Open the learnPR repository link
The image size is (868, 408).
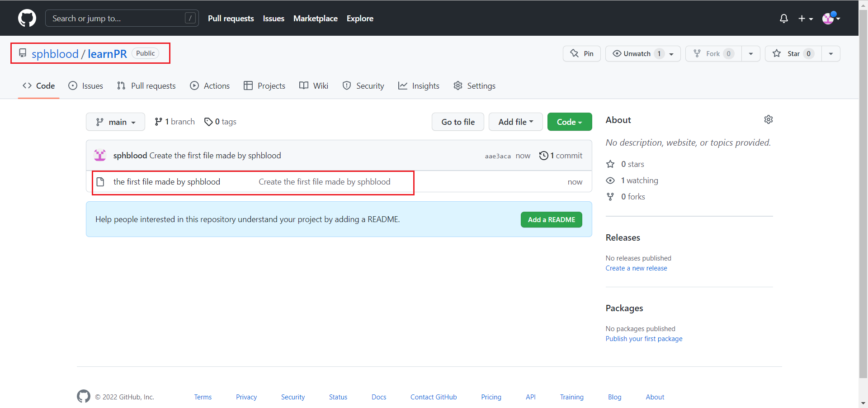[107, 54]
